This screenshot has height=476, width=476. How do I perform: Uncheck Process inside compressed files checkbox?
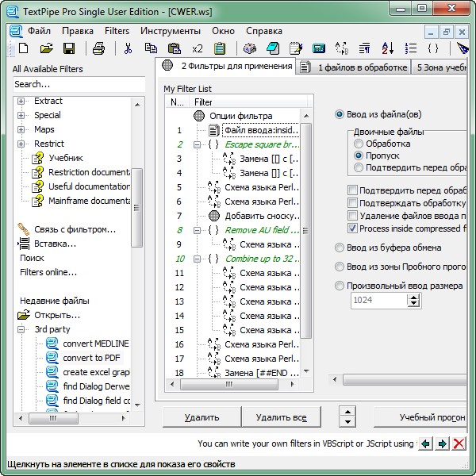point(352,228)
